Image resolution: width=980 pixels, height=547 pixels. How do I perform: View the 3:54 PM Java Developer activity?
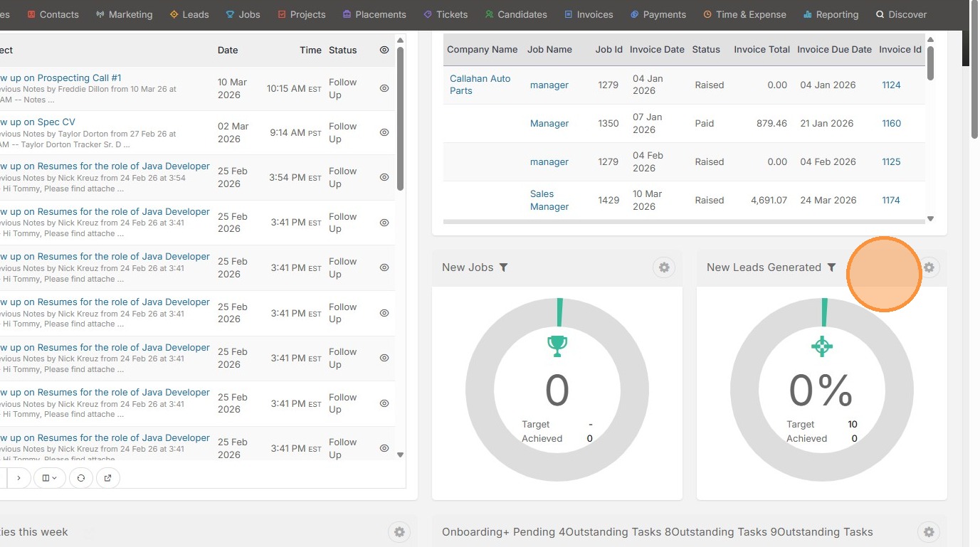click(x=384, y=177)
